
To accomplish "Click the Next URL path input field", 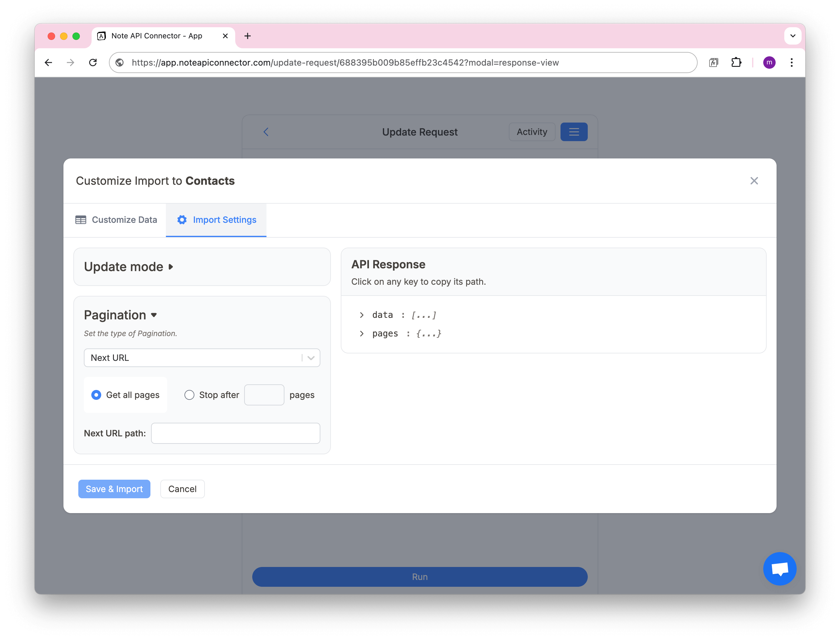I will coord(235,433).
